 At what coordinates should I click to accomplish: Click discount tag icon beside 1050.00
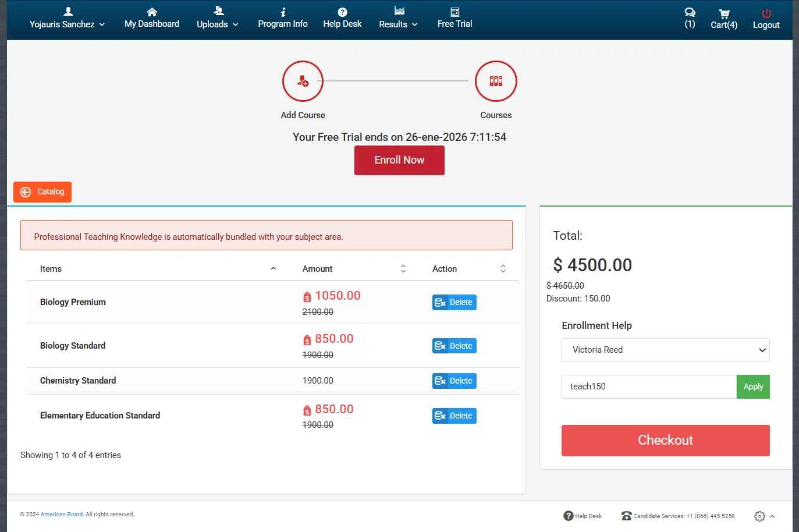coord(307,297)
